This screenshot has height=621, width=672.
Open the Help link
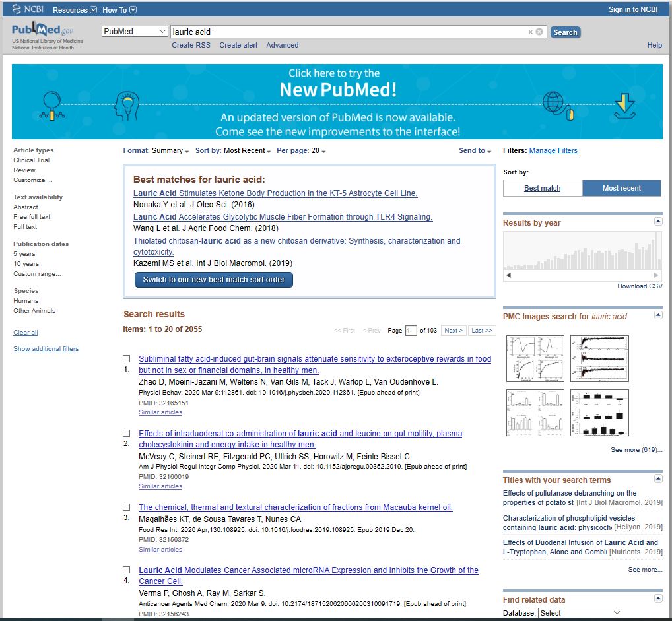[654, 45]
